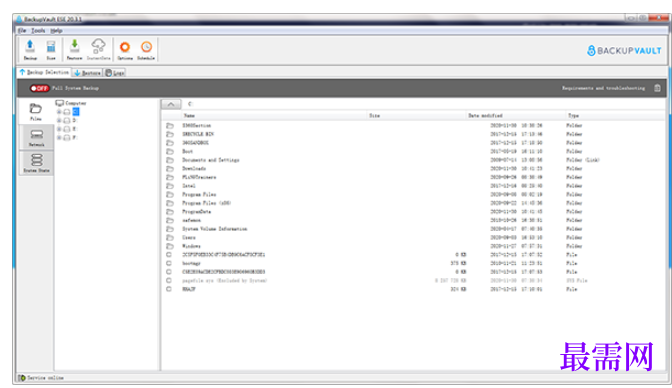Switch to the Backup Selection tab
The width and height of the screenshot is (672, 388).
point(44,72)
